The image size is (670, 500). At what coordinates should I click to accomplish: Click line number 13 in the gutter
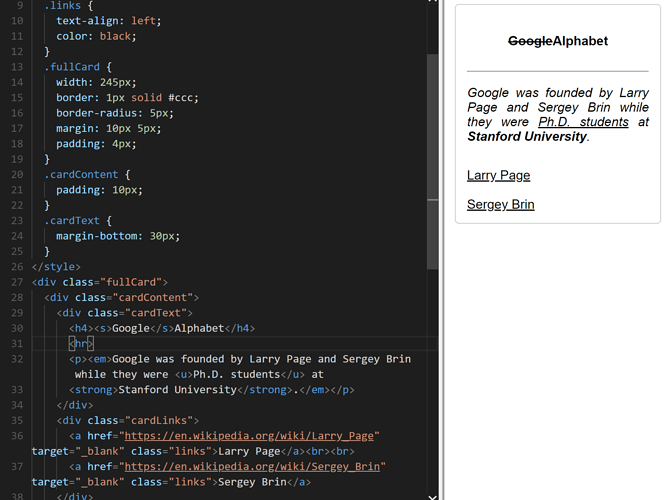tap(17, 67)
